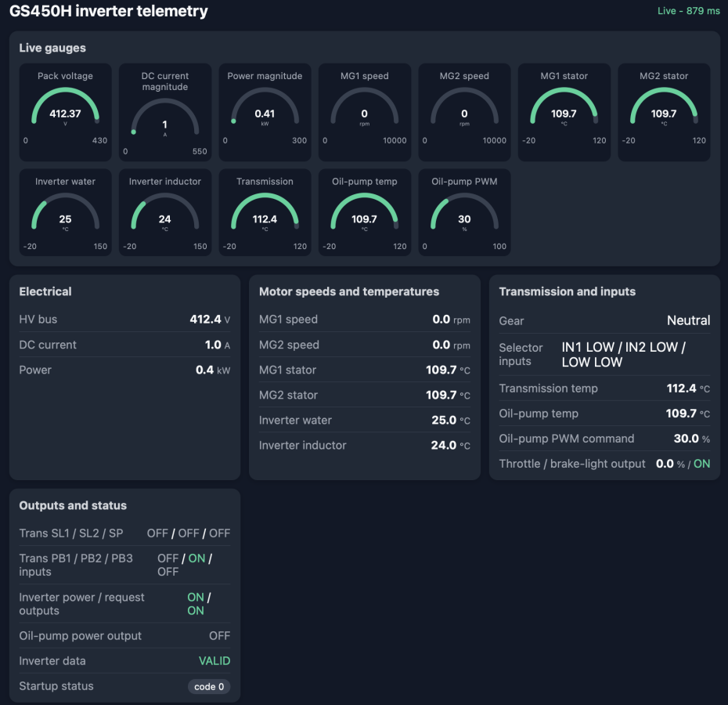
Task: Click the Inverter inductor 24.0 °C value
Action: [450, 445]
